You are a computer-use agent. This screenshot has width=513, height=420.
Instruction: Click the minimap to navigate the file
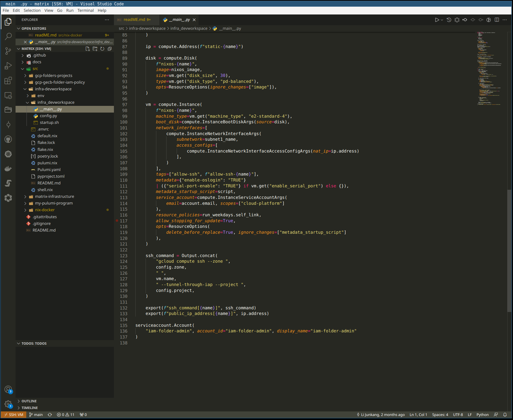coord(488,67)
